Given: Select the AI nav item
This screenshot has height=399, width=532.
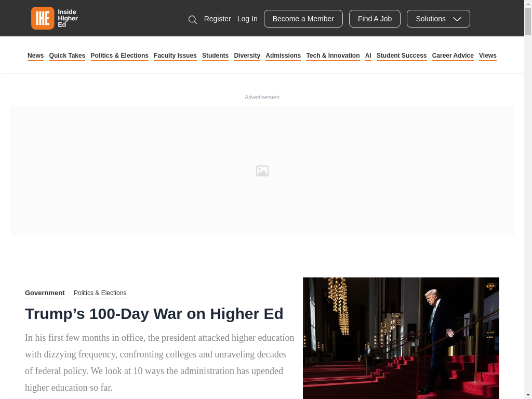Looking at the screenshot, I should coord(368,56).
